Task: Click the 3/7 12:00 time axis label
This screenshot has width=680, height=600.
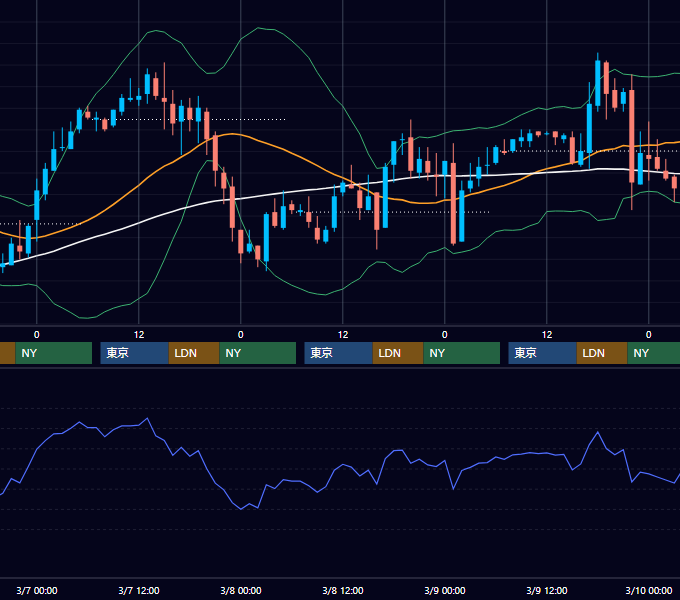Action: [x=139, y=590]
